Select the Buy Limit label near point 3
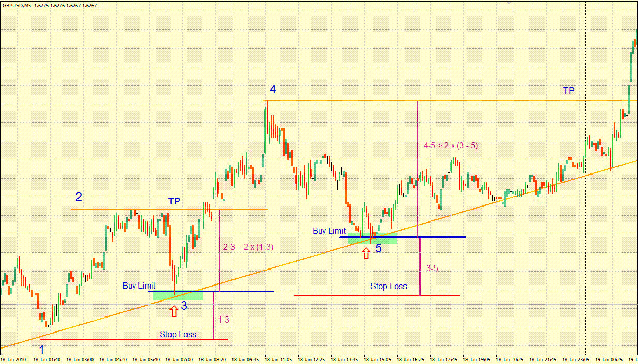638x364 pixels. tap(139, 286)
